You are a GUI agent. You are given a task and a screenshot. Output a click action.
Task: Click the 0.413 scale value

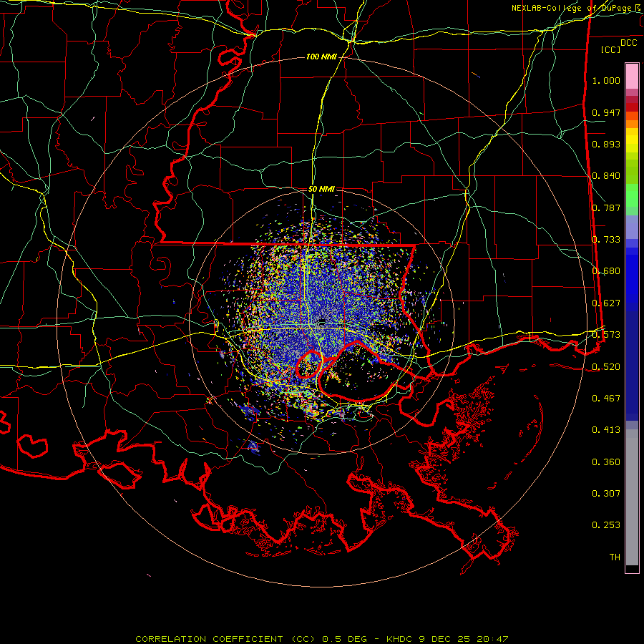coord(606,430)
